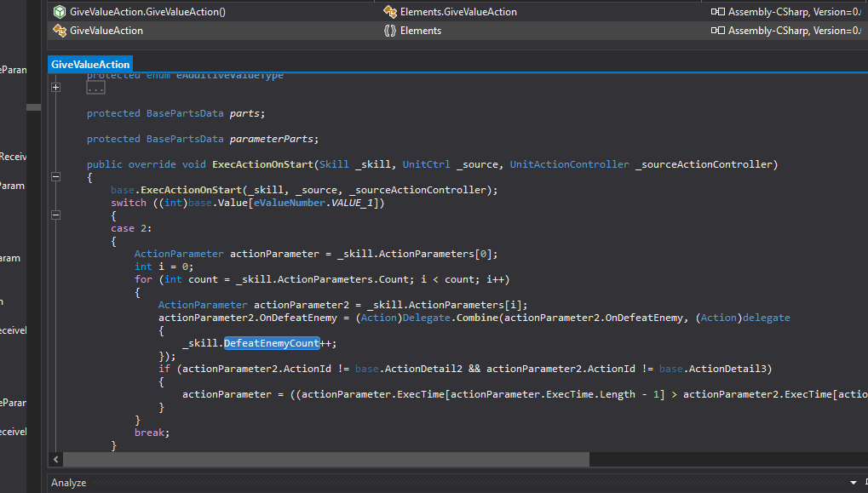Click the VALUE_1 enum member
Image resolution: width=868 pixels, height=493 pixels.
(x=354, y=203)
